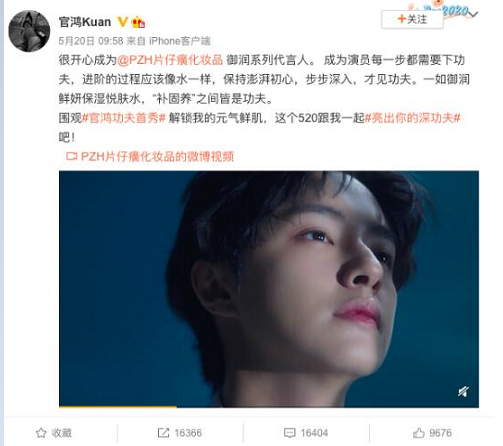Click the user avatar of 官鸿Kuan
The width and height of the screenshot is (503, 446).
click(x=29, y=31)
